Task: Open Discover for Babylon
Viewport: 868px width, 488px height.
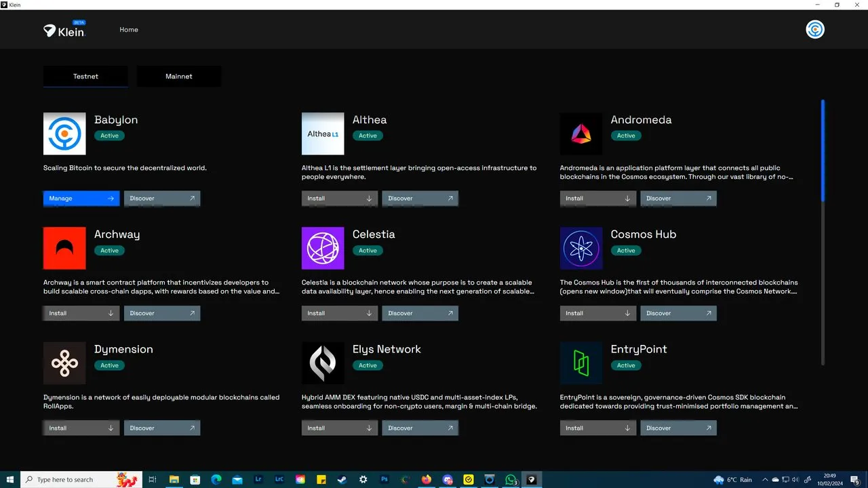Action: pos(162,199)
